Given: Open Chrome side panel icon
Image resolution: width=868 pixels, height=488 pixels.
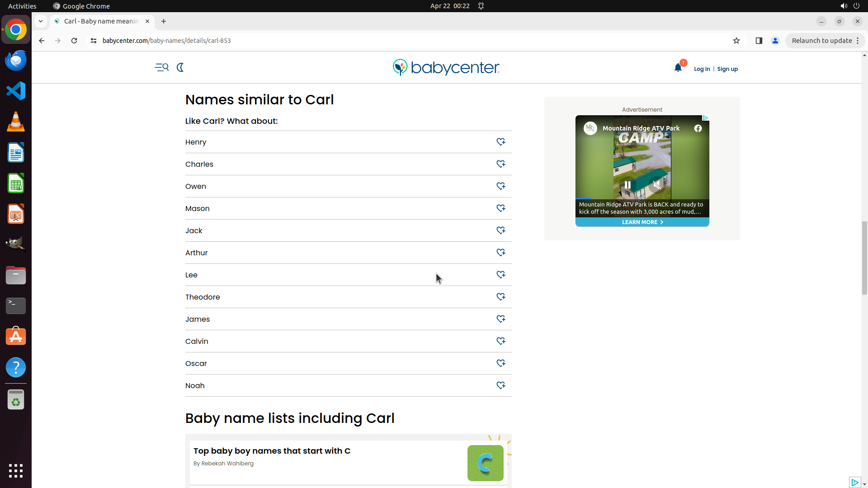Looking at the screenshot, I should click(759, 41).
